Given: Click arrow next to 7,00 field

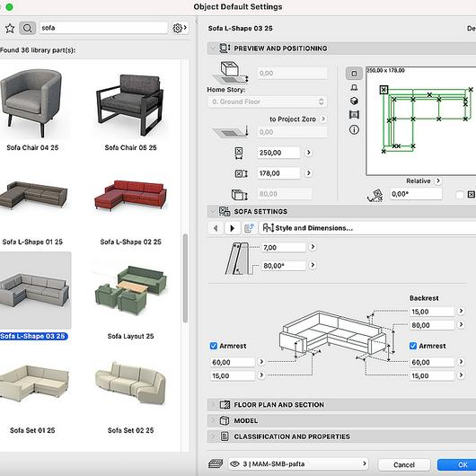Looking at the screenshot, I should click(313, 247).
